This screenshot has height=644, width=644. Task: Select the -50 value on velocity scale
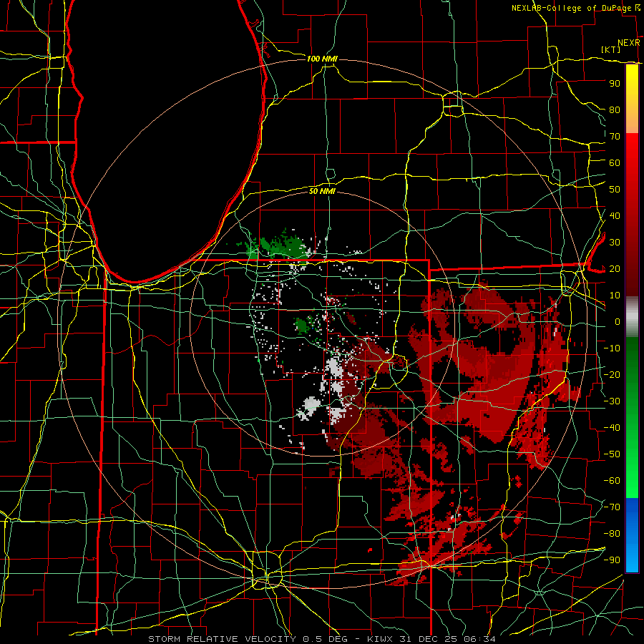(612, 454)
